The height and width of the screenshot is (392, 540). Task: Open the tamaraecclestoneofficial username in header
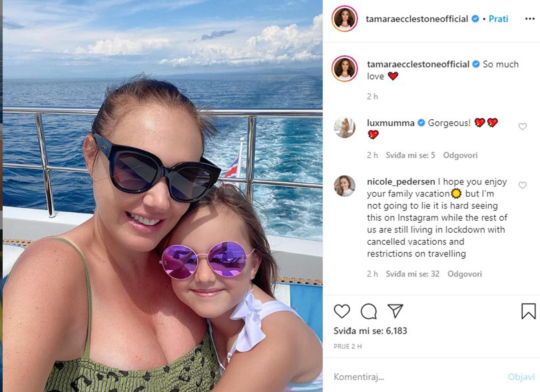point(417,19)
